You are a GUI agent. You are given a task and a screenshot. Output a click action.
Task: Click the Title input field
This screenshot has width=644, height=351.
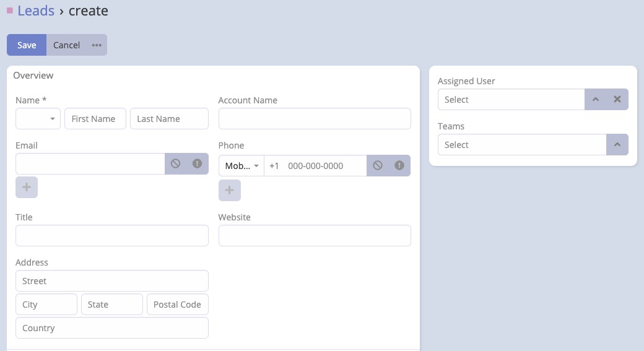[111, 236]
